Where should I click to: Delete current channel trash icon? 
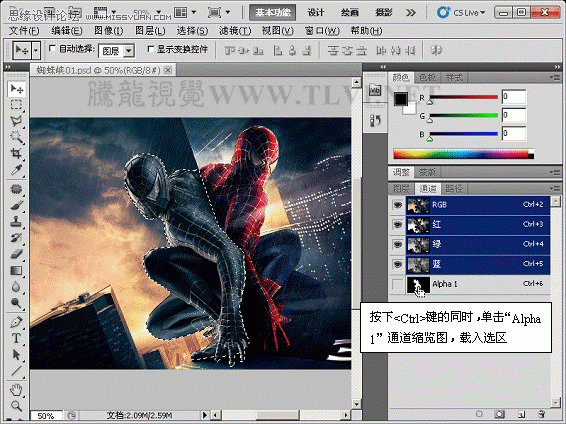(x=541, y=414)
